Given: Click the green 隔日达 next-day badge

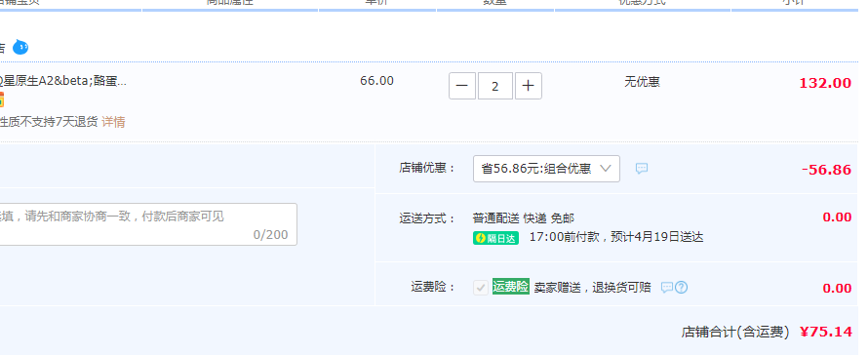Looking at the screenshot, I should pyautogui.click(x=496, y=238).
